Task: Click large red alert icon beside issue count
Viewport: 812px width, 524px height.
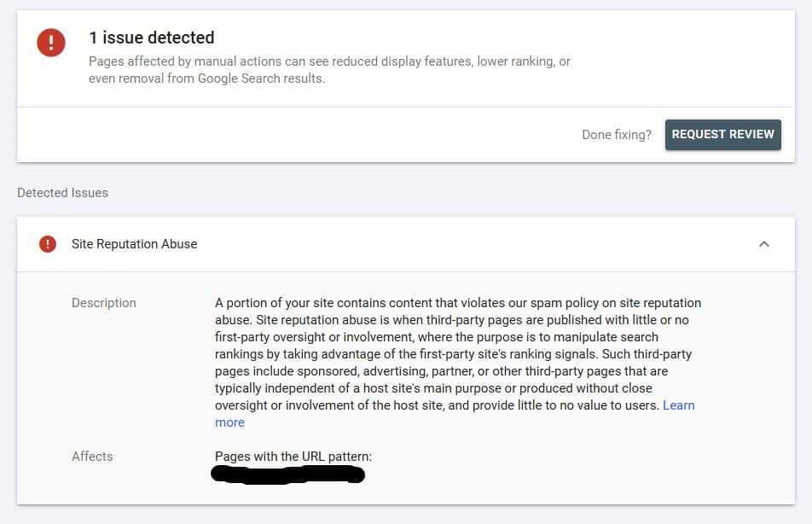Action: coord(51,43)
